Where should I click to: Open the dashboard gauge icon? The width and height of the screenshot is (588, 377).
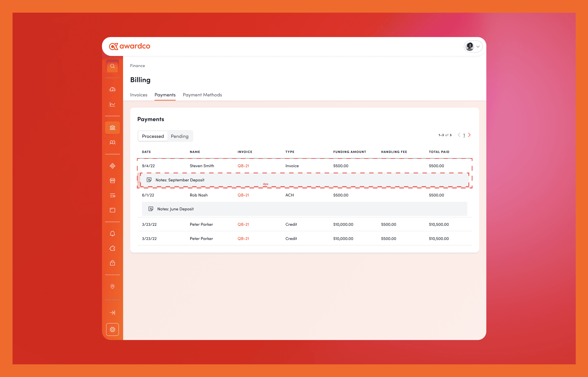113,89
